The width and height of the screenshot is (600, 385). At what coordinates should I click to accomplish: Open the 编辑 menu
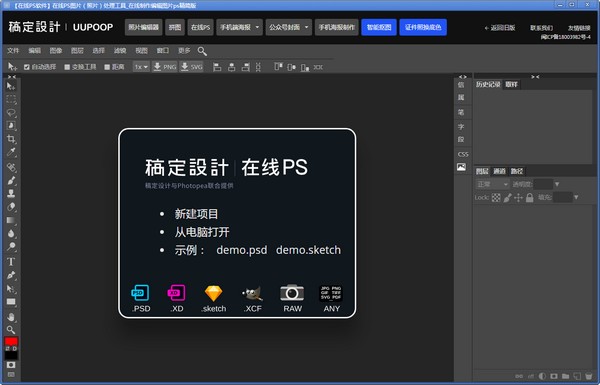pos(34,51)
